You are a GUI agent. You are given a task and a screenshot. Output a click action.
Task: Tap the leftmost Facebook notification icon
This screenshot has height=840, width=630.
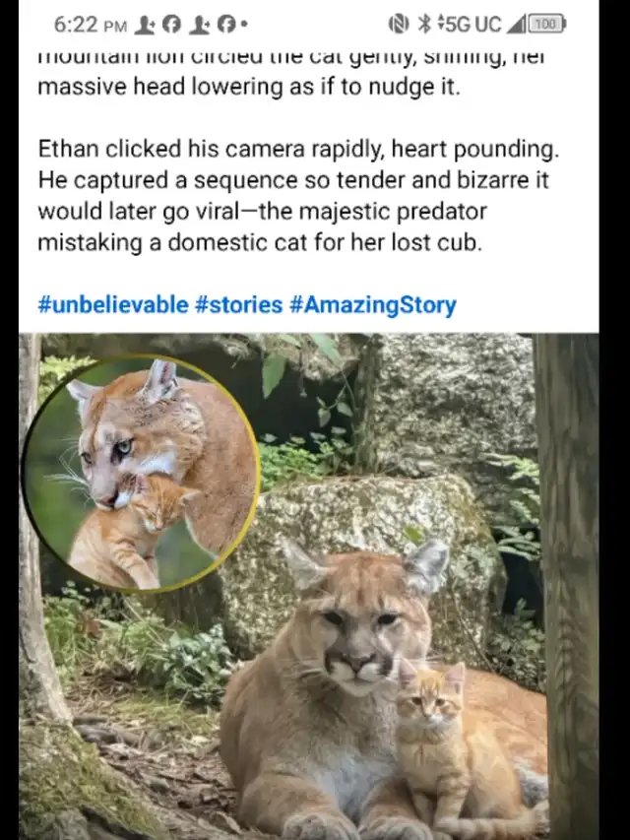pyautogui.click(x=171, y=25)
